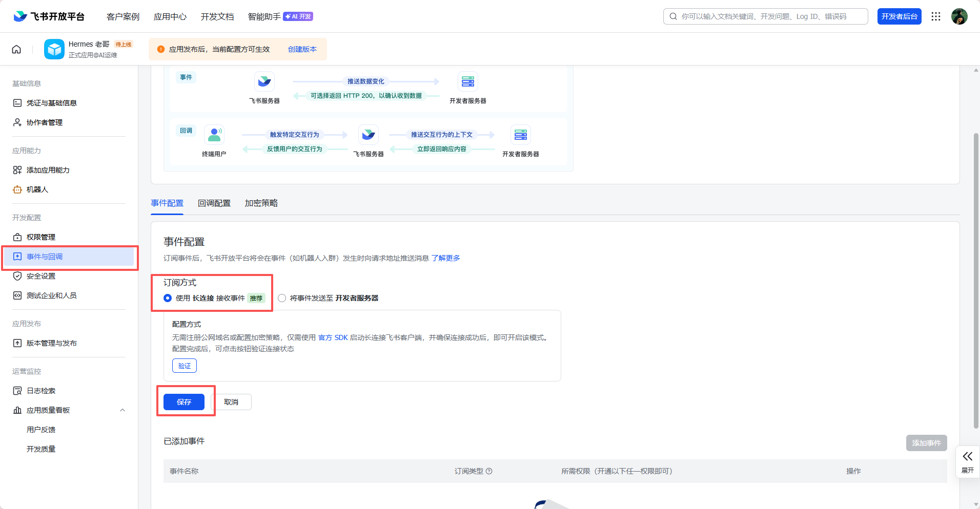Click the 应用质量看板 chart icon
Viewport: 980px width, 509px height.
17,410
